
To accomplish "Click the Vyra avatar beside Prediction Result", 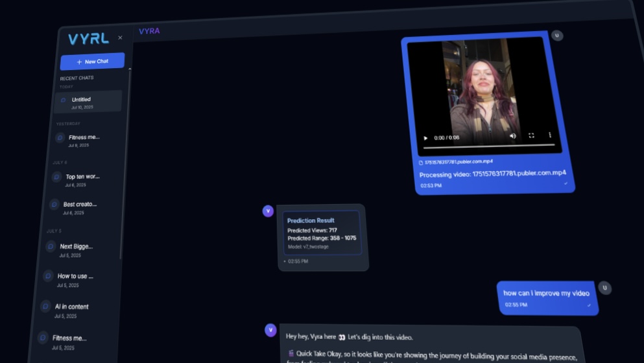I will 268,211.
